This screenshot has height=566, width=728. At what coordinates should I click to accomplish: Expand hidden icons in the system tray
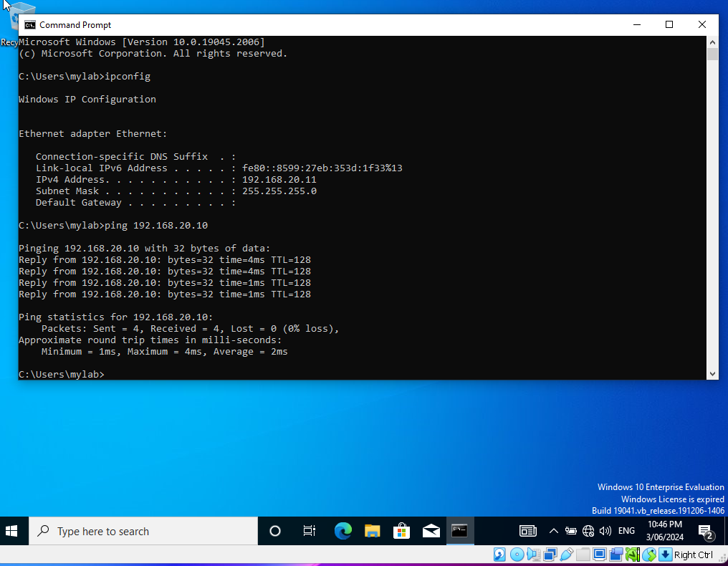coord(554,531)
